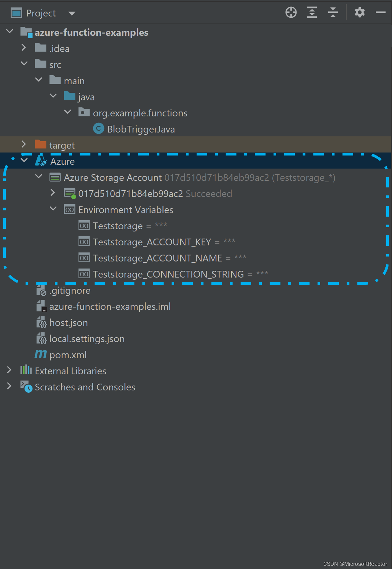Click the .gitignore file icon
The height and width of the screenshot is (569, 392).
tap(41, 290)
